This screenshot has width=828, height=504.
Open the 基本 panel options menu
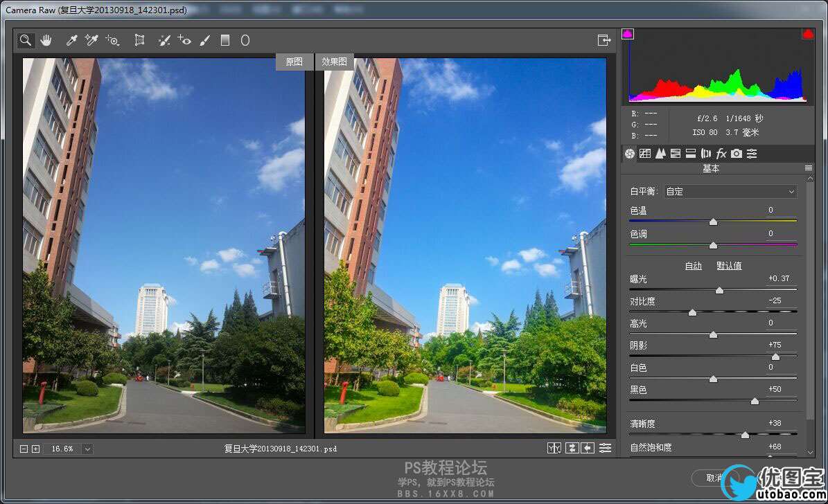[x=808, y=168]
